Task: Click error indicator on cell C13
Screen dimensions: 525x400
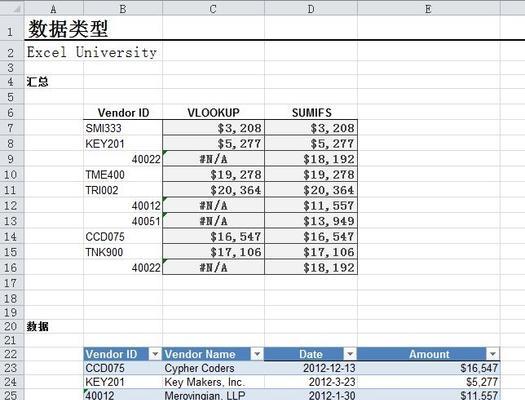Action: pyautogui.click(x=165, y=215)
